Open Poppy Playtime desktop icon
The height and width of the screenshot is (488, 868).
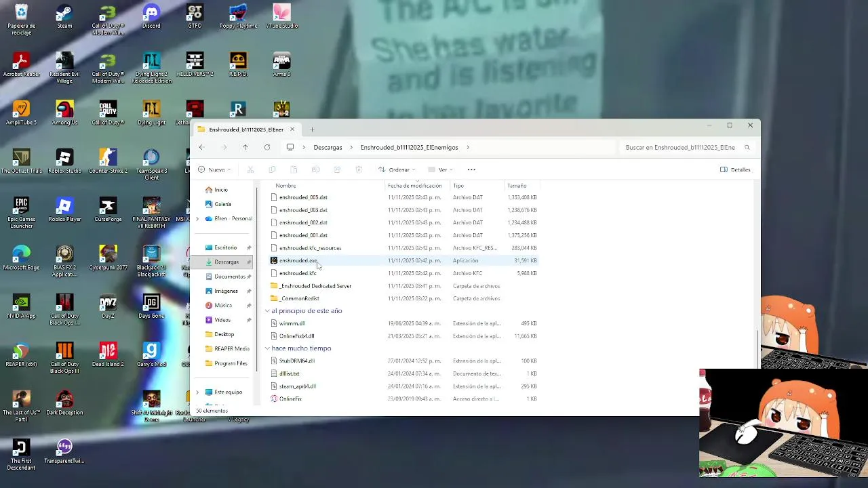tap(238, 17)
